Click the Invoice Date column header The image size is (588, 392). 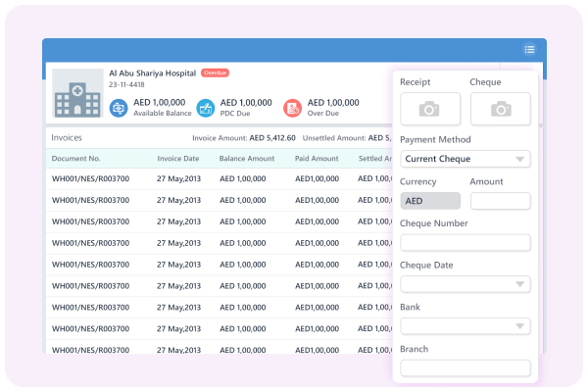(x=178, y=158)
